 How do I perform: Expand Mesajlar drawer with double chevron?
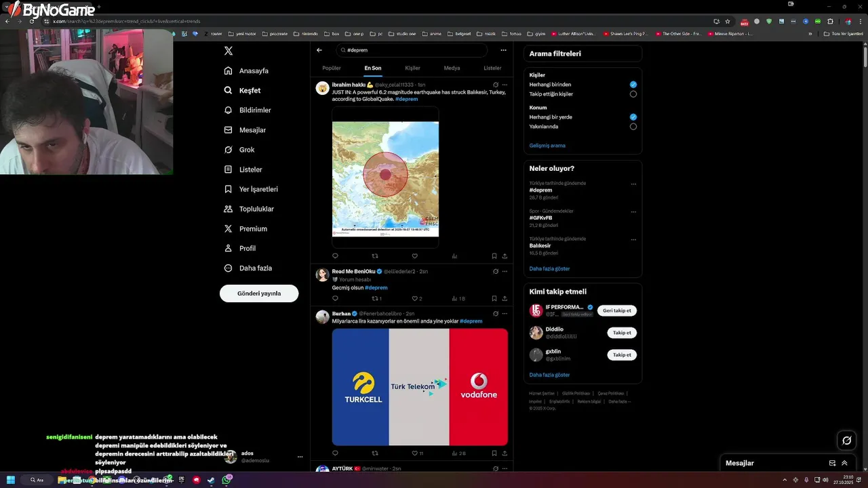pyautogui.click(x=844, y=463)
